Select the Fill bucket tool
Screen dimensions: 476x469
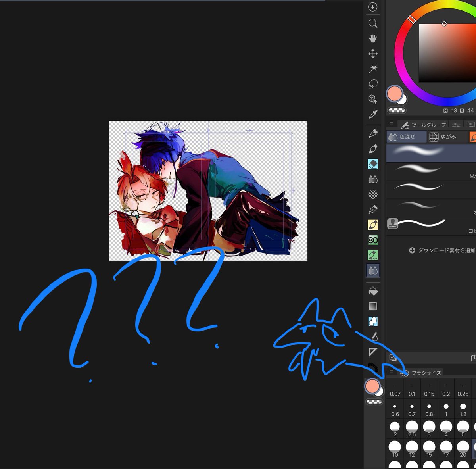click(373, 291)
